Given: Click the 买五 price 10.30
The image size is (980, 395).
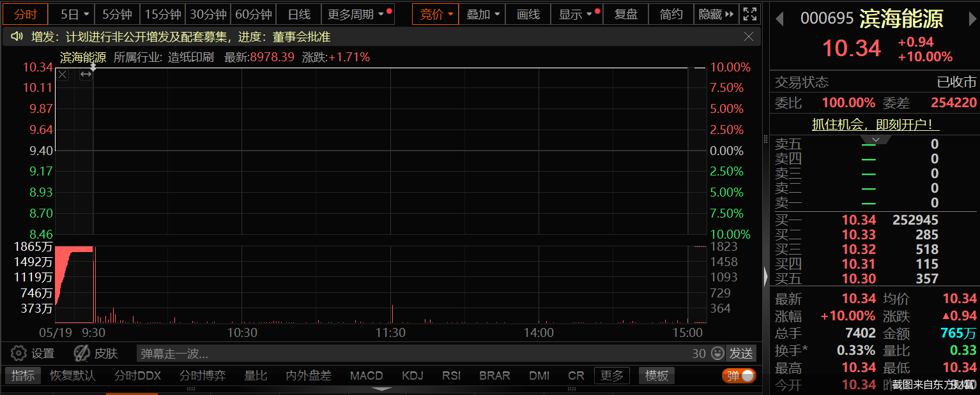Looking at the screenshot, I should [x=859, y=279].
